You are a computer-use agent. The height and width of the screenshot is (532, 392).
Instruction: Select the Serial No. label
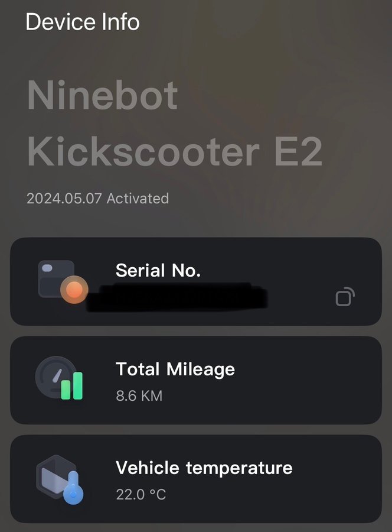[x=158, y=270]
